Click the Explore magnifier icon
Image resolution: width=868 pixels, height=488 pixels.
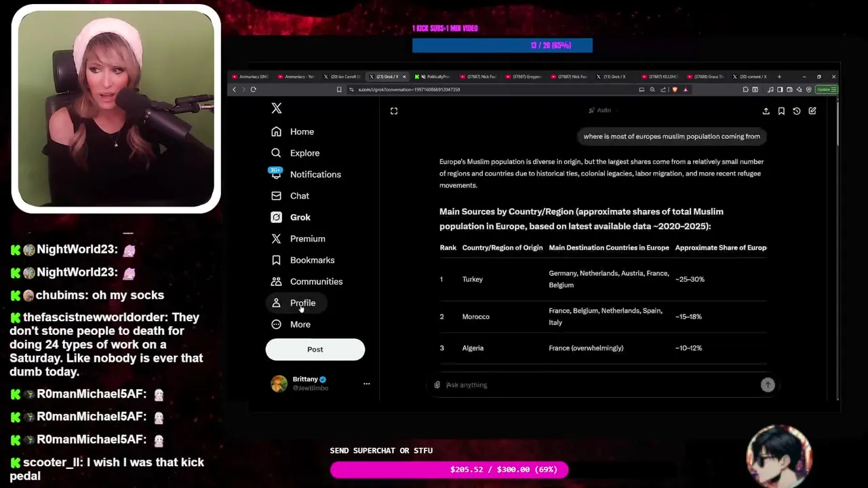(x=276, y=153)
